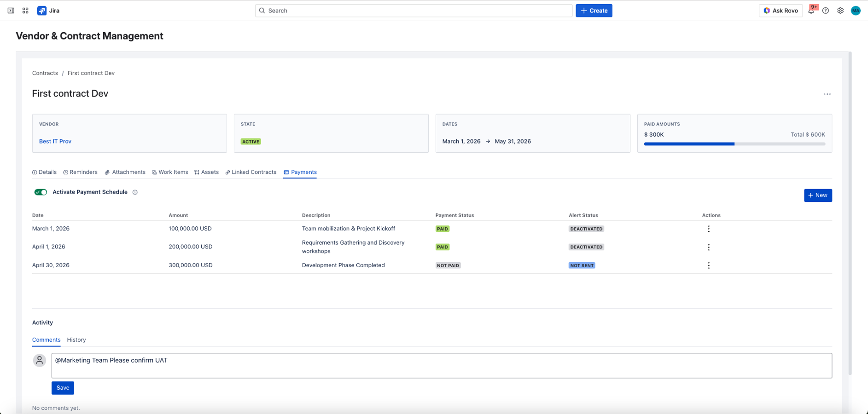
Task: Click the New payment button
Action: coord(818,195)
